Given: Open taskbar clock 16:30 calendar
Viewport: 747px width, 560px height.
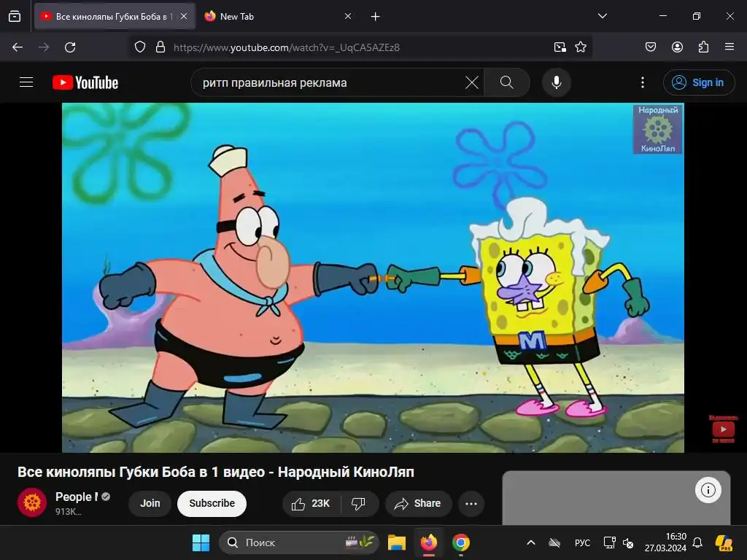Looking at the screenshot, I should click(x=665, y=542).
